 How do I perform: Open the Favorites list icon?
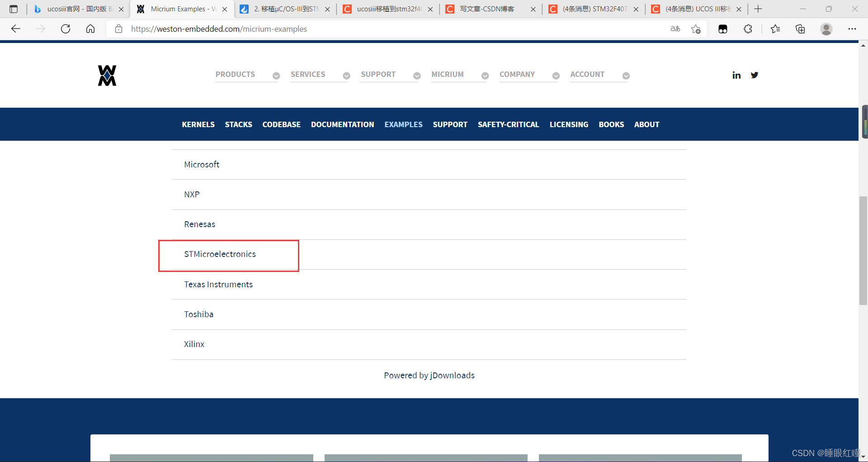pos(775,29)
